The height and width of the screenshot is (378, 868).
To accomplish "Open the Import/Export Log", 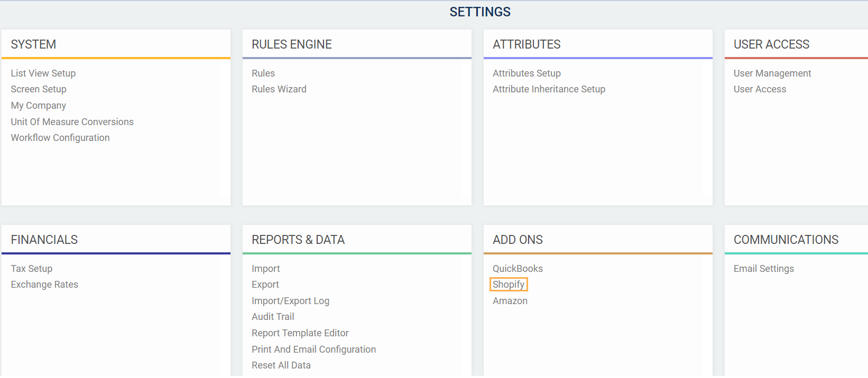I will 290,301.
